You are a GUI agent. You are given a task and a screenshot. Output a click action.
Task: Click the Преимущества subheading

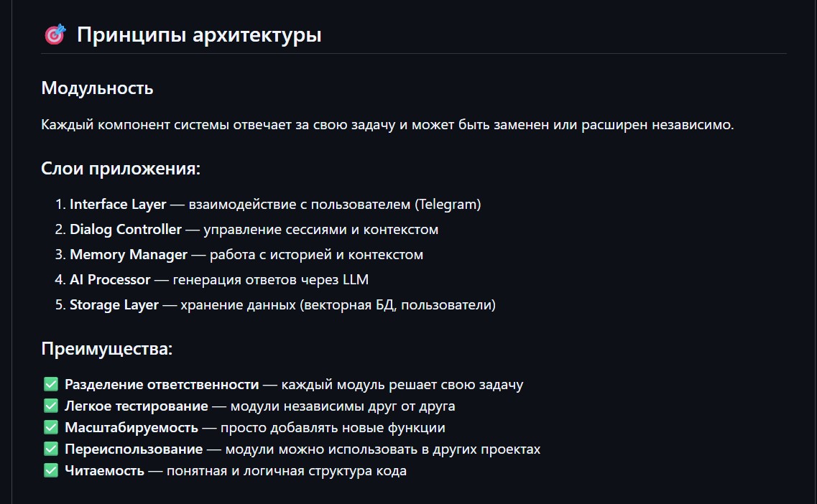pos(107,349)
